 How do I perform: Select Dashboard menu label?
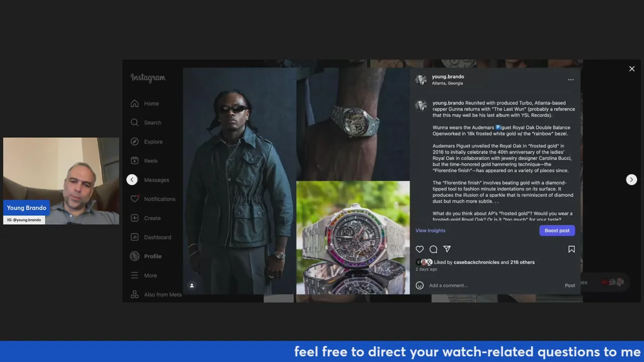(x=157, y=237)
